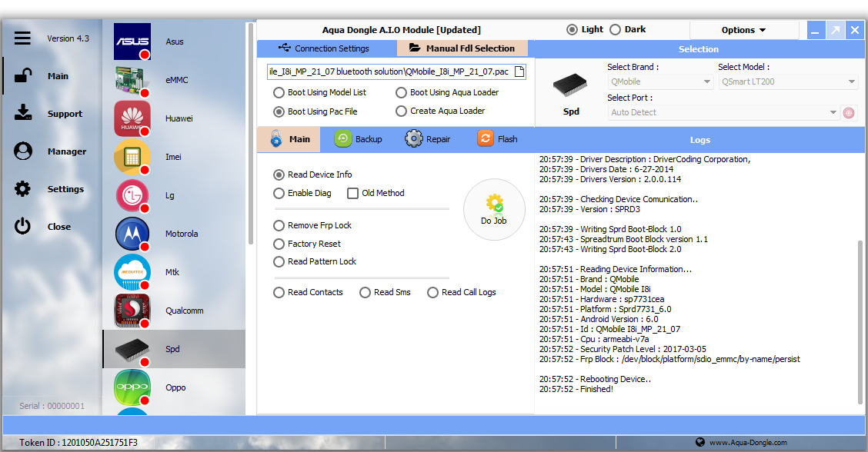Open the Connection Settings tab
868x452 pixels.
326,48
